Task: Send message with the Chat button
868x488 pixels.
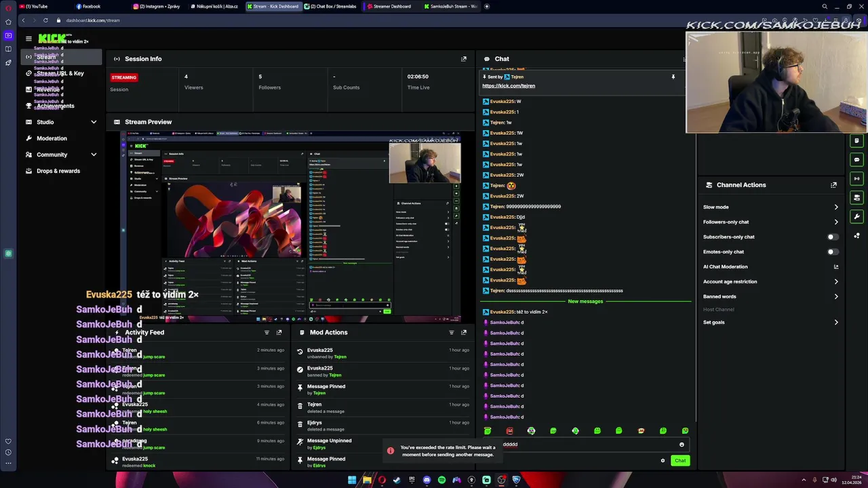Action: [x=680, y=461]
